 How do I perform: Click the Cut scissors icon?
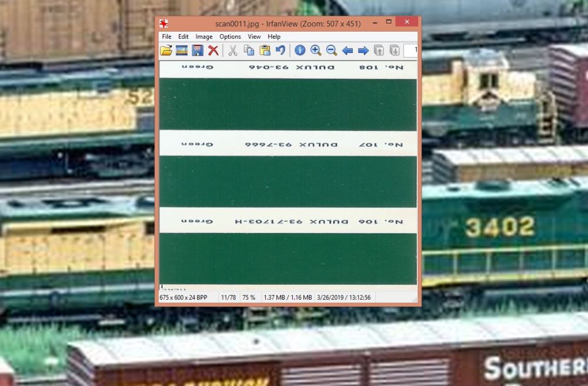tap(233, 50)
